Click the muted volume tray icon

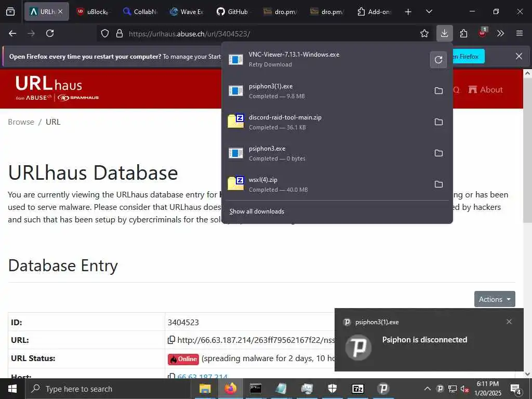pyautogui.click(x=464, y=389)
